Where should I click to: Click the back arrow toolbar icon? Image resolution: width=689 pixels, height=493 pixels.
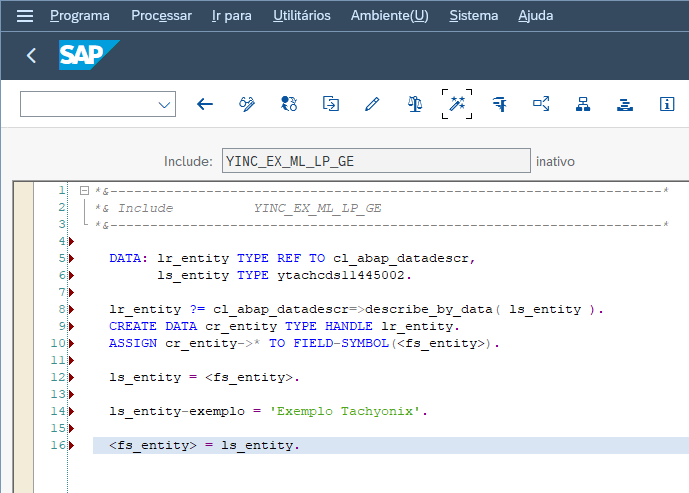pyautogui.click(x=205, y=104)
